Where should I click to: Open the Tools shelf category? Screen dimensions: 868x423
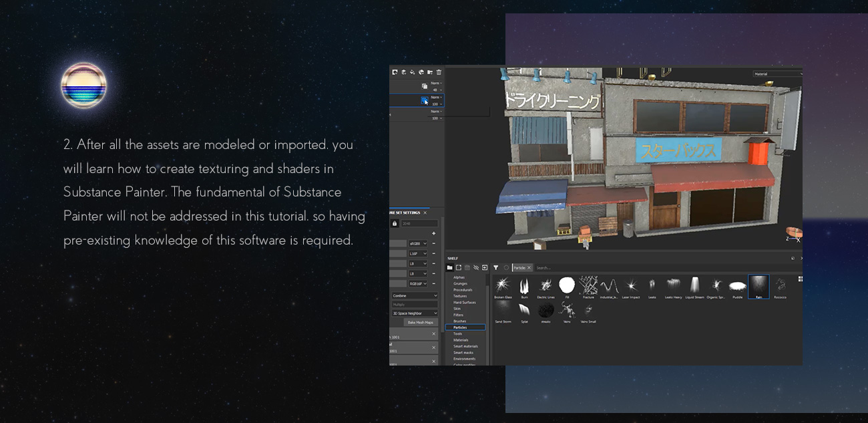[458, 333]
